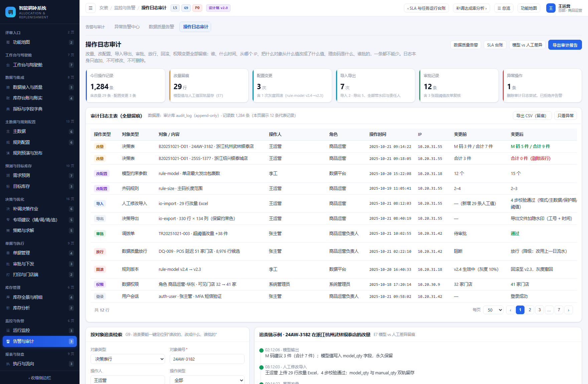Open 需求预测 in the sidebar
Screen dimensions: 588x384
40,175
